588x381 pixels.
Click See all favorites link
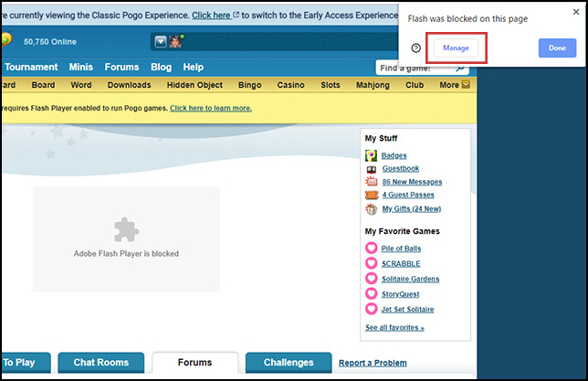(x=394, y=328)
